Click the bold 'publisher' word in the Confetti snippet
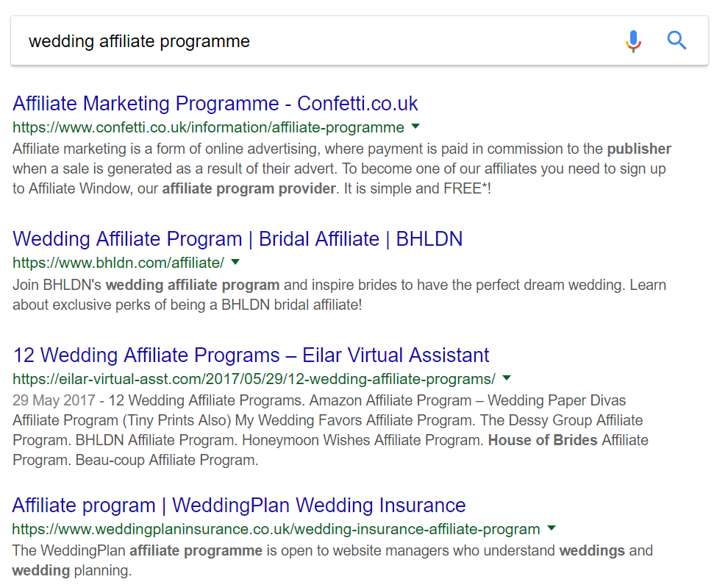728x585 pixels. 639,149
